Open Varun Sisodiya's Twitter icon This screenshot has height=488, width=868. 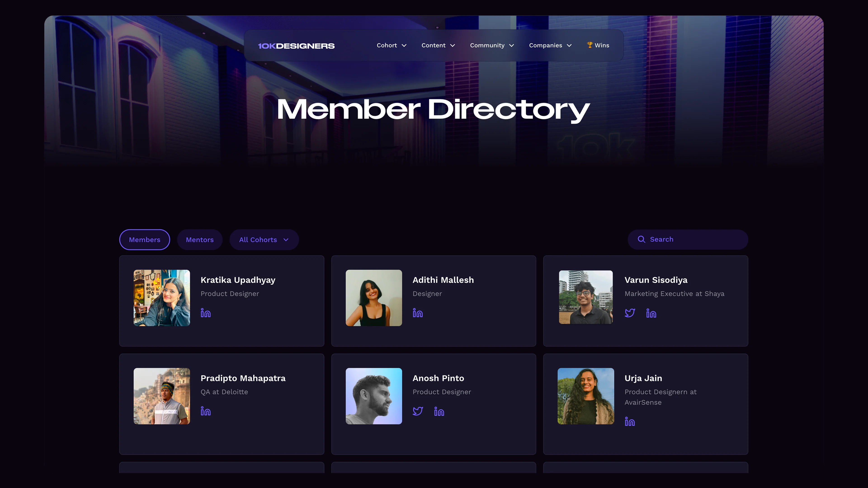[x=630, y=313]
